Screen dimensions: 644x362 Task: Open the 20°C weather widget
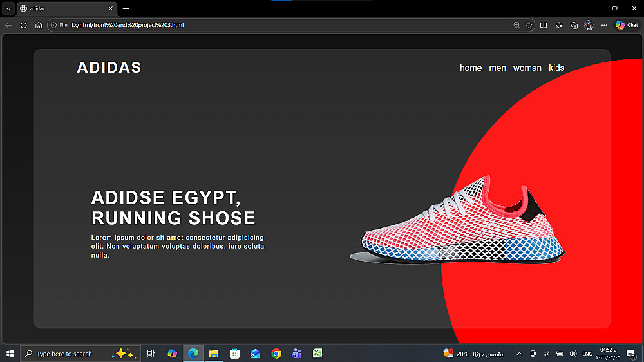click(x=474, y=354)
